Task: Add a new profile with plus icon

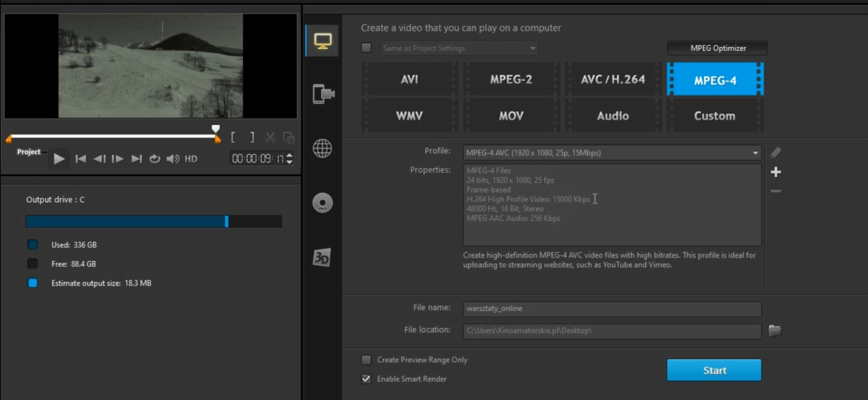Action: click(x=776, y=172)
